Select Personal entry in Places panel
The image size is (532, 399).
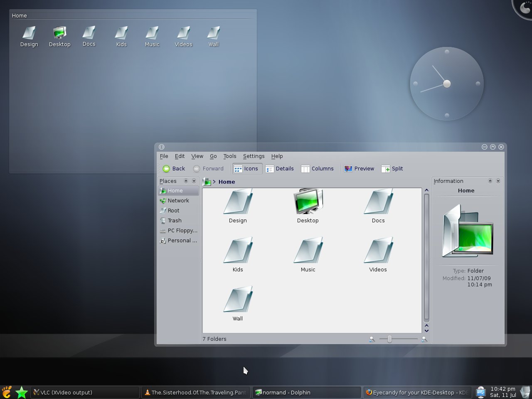click(x=179, y=241)
